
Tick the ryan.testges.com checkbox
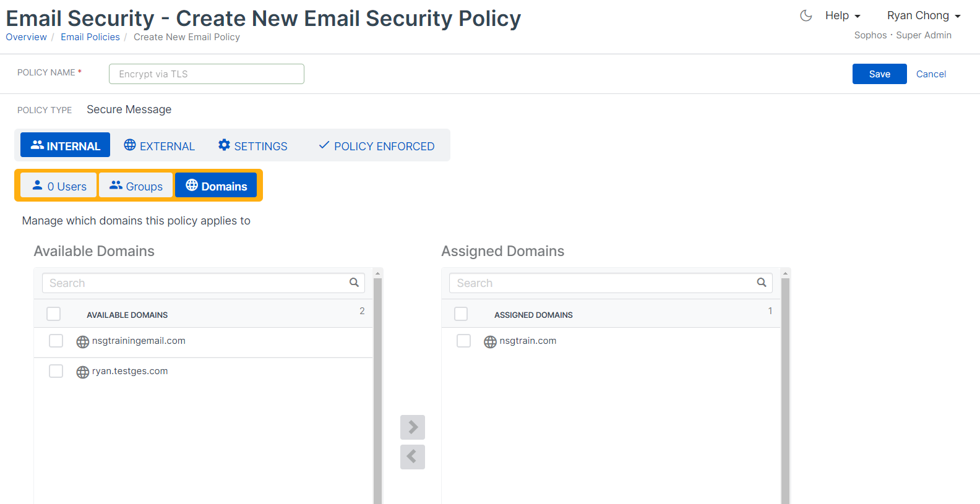(x=56, y=371)
